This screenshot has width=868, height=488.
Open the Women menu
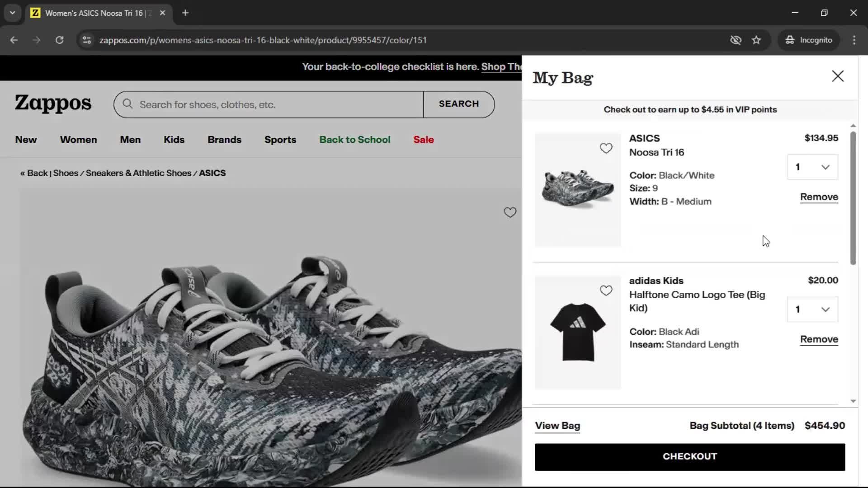(x=78, y=140)
